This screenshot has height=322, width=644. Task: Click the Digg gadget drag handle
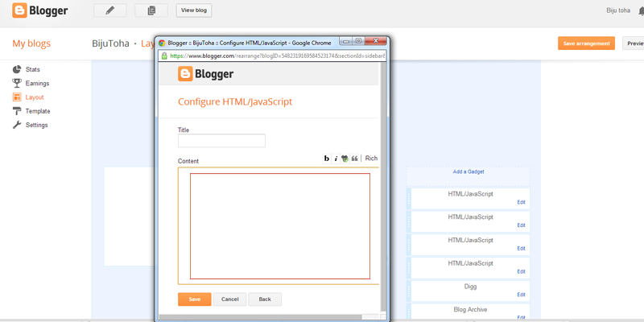coord(409,291)
